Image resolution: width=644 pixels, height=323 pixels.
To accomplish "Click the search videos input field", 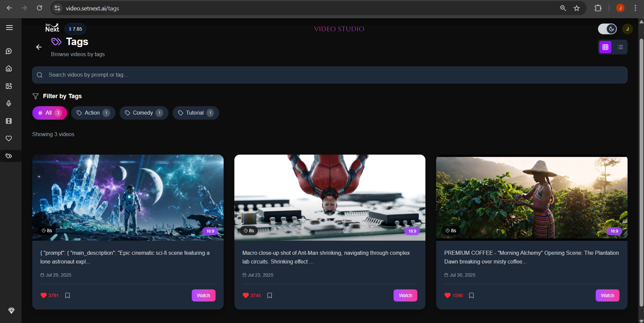I will 330,75.
